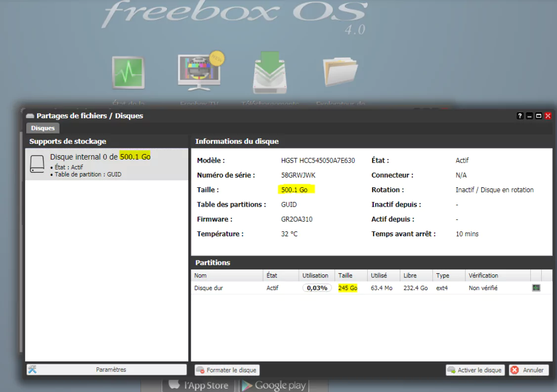Open the App Store download link
Screen dimensions: 557x392
[198, 385]
